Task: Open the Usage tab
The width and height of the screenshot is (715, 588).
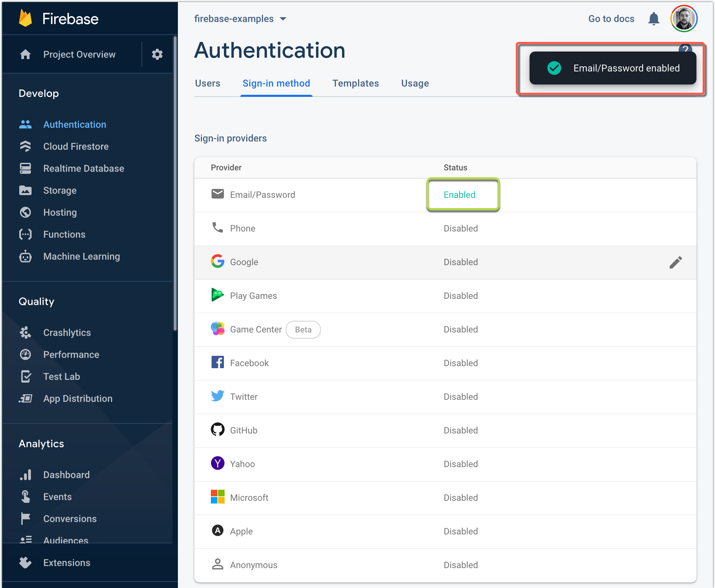Action: [x=415, y=83]
